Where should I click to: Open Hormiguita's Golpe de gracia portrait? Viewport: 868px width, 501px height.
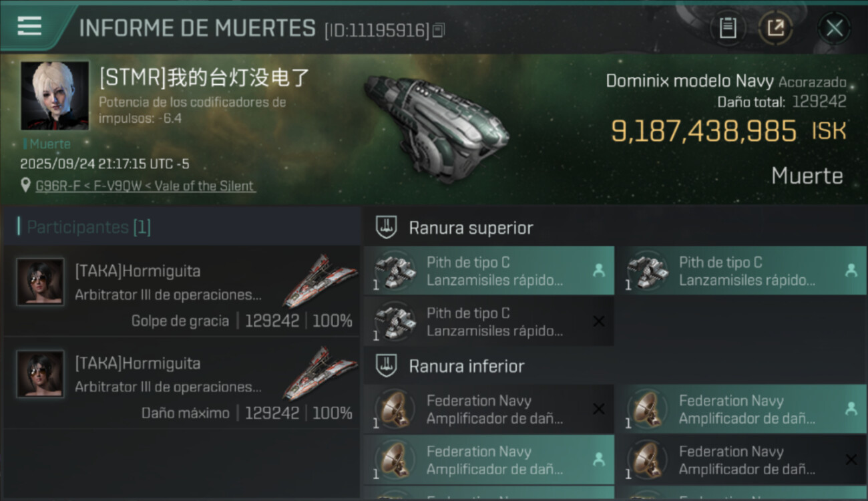pyautogui.click(x=40, y=282)
